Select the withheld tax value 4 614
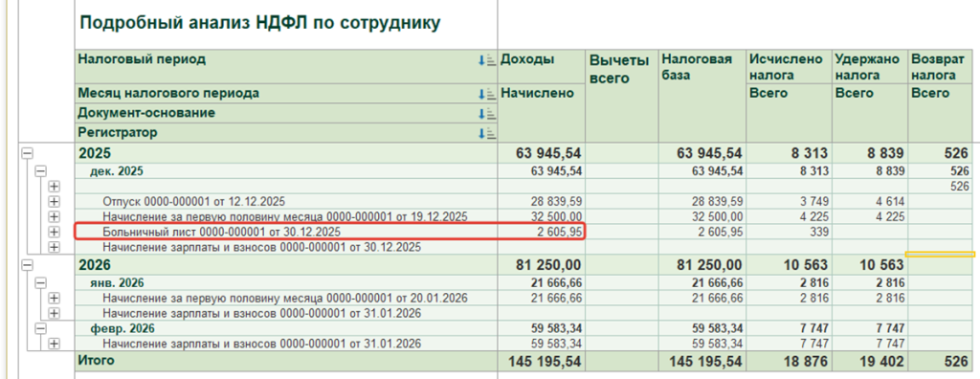This screenshot has height=379, width=980. [x=889, y=201]
